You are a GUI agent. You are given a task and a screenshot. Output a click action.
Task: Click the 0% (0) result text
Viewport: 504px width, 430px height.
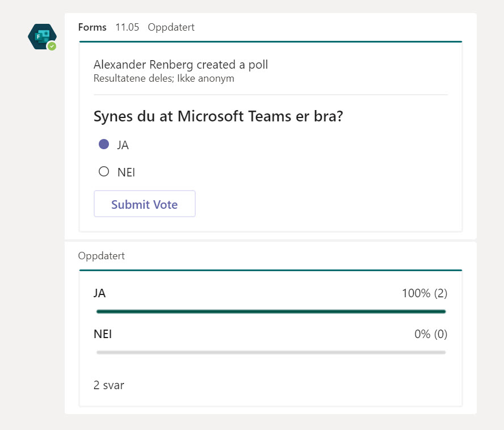point(431,334)
